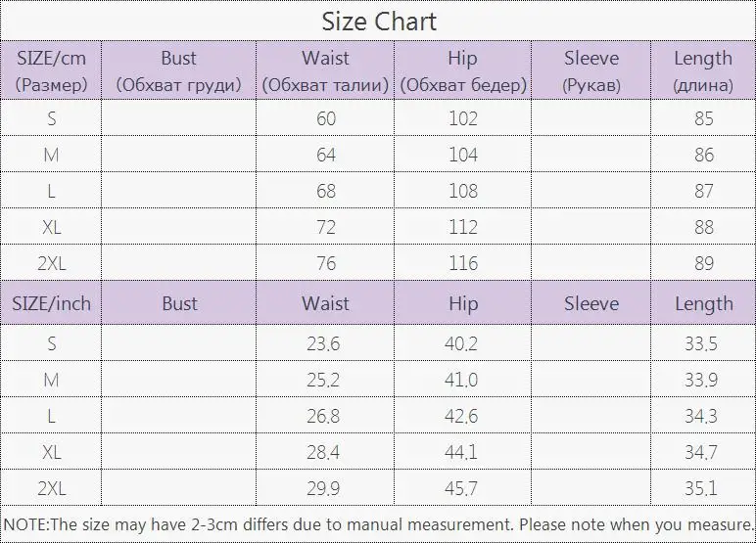Click the Bust (Обхват груди) header

click(178, 70)
